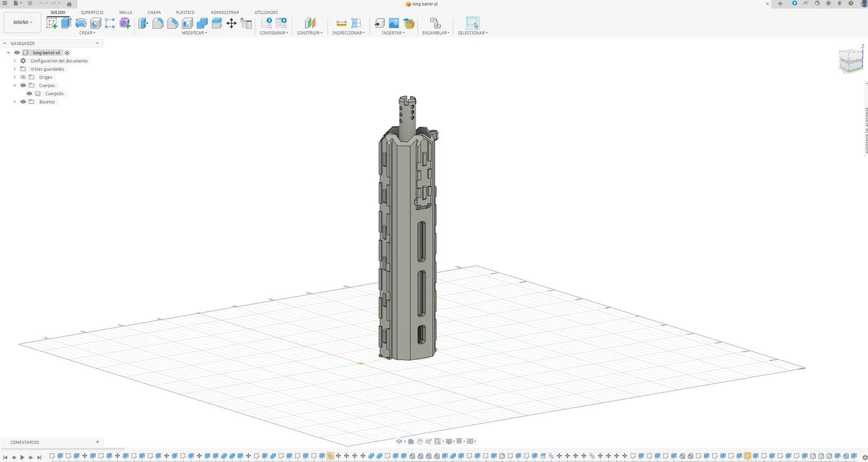Screen dimensions: 868x462
Task: Open the MODIFICAR menu label
Action: 194,33
